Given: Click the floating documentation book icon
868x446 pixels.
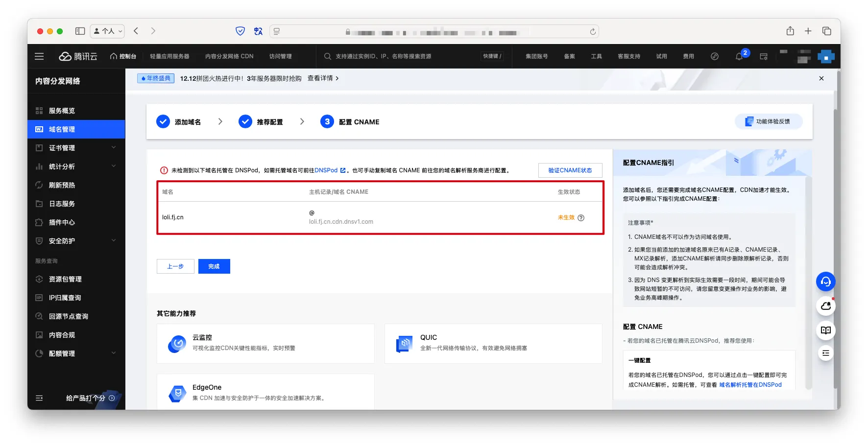Looking at the screenshot, I should (825, 330).
